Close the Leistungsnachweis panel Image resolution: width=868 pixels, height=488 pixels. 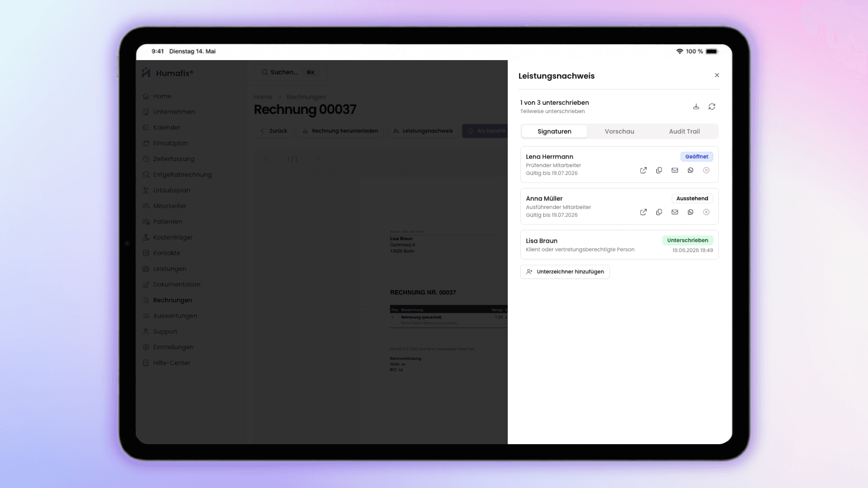pos(717,75)
